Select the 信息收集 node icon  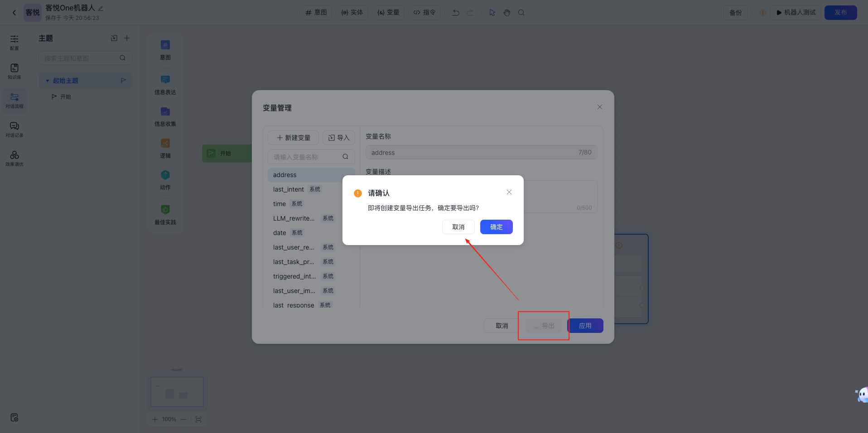[x=165, y=112]
